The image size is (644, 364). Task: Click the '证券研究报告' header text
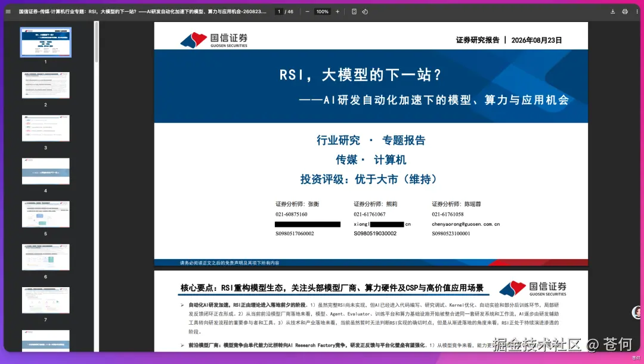tap(478, 41)
